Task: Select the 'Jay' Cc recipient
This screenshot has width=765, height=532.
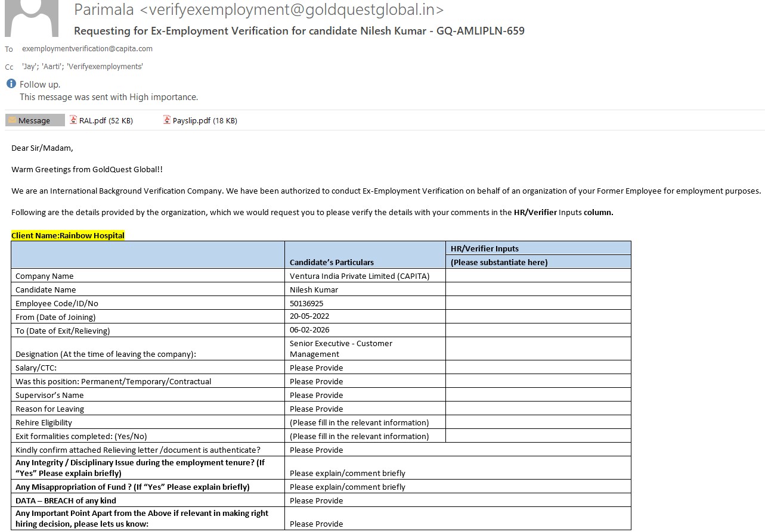Action: pyautogui.click(x=30, y=67)
